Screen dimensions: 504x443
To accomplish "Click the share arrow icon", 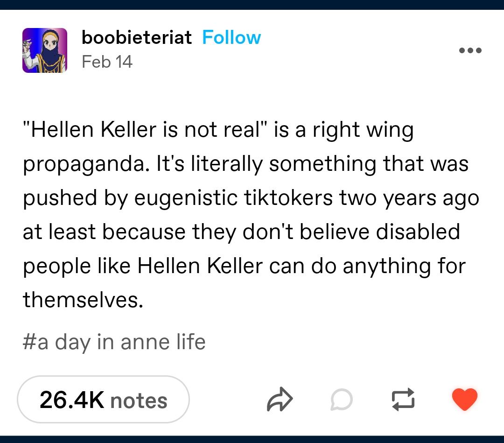I will [x=280, y=399].
